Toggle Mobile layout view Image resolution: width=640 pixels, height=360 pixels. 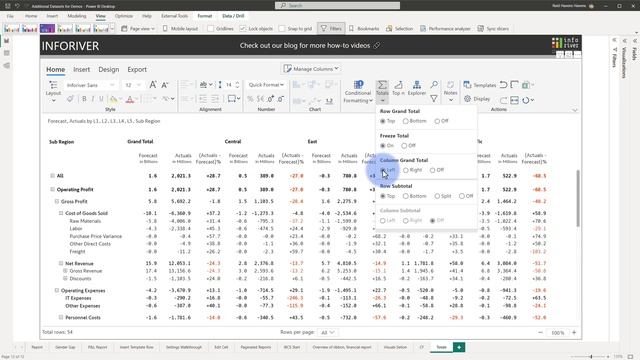pyautogui.click(x=180, y=29)
